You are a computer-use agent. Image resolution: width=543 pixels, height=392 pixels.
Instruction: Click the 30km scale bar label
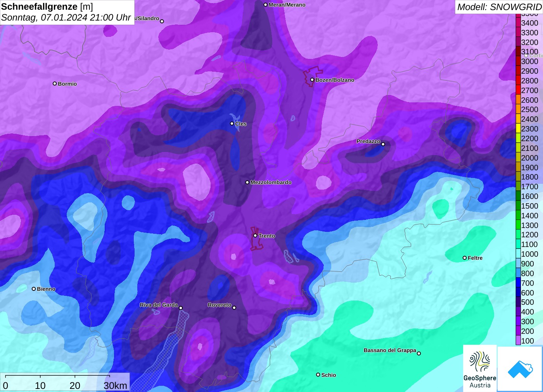[x=115, y=385]
